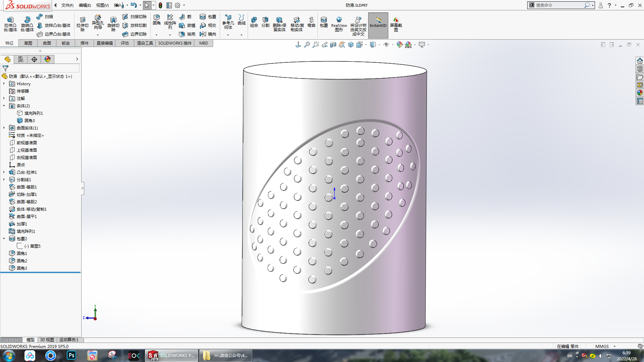The width and height of the screenshot is (644, 362).
Task: Select the Swept Cut (扫描切除) tool
Action: 135,17
